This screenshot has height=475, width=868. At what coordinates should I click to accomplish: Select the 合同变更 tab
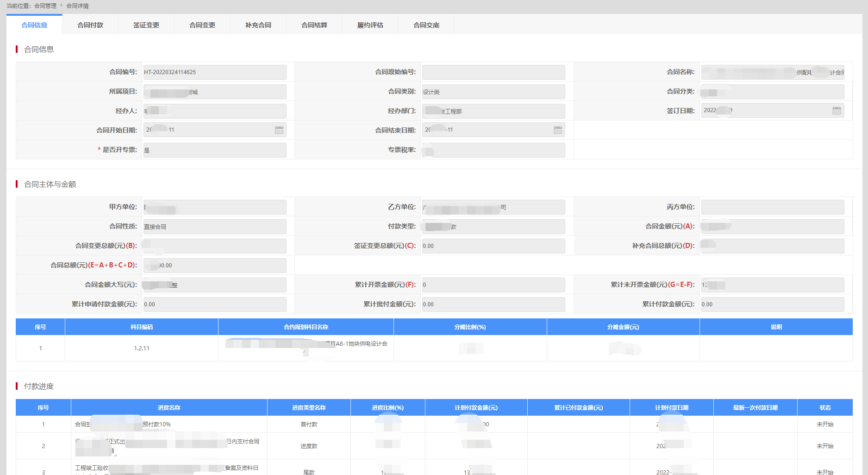pyautogui.click(x=202, y=25)
